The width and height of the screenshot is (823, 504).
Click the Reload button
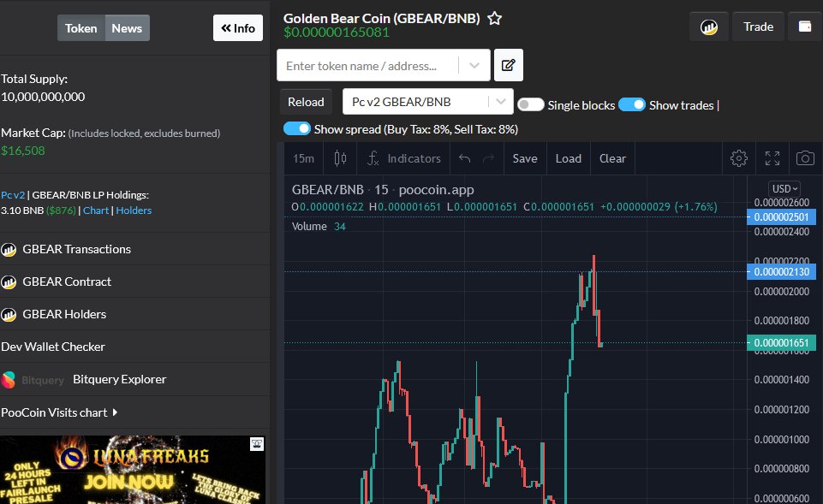coord(306,102)
